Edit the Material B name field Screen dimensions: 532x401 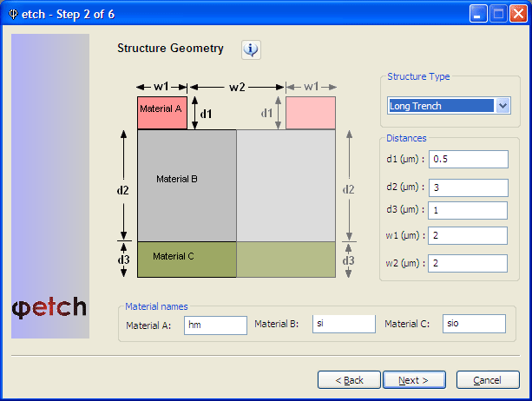[344, 324]
